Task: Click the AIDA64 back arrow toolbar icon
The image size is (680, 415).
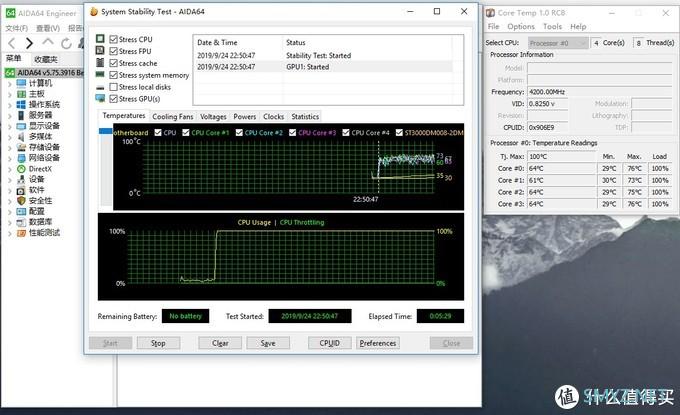Action: point(12,43)
